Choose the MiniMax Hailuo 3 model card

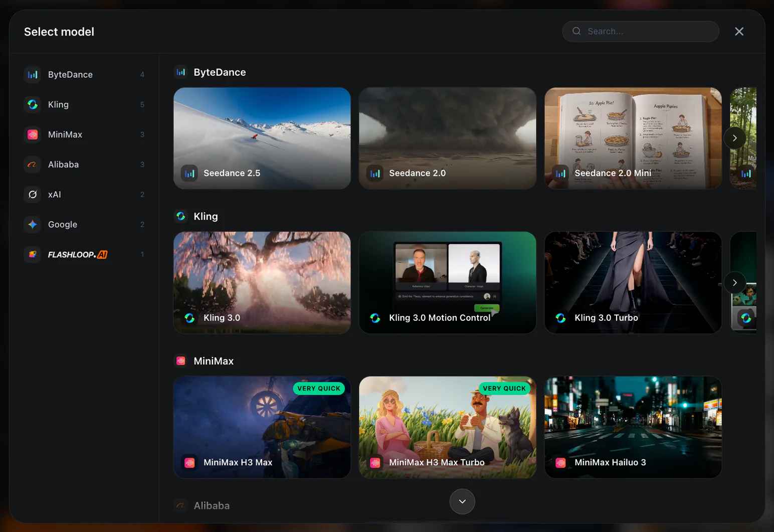(633, 427)
